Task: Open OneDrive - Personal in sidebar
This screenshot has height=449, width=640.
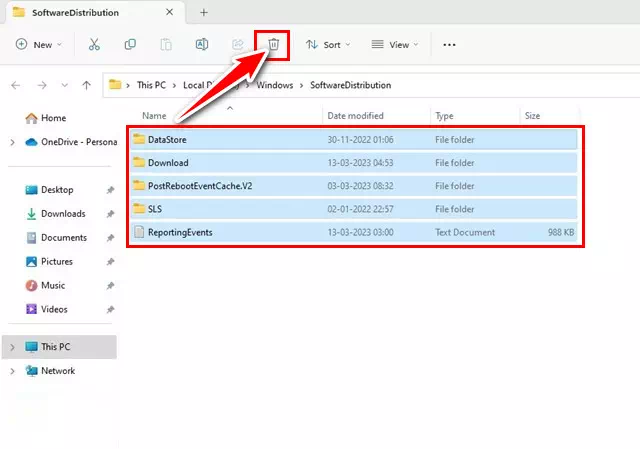Action: 71,142
